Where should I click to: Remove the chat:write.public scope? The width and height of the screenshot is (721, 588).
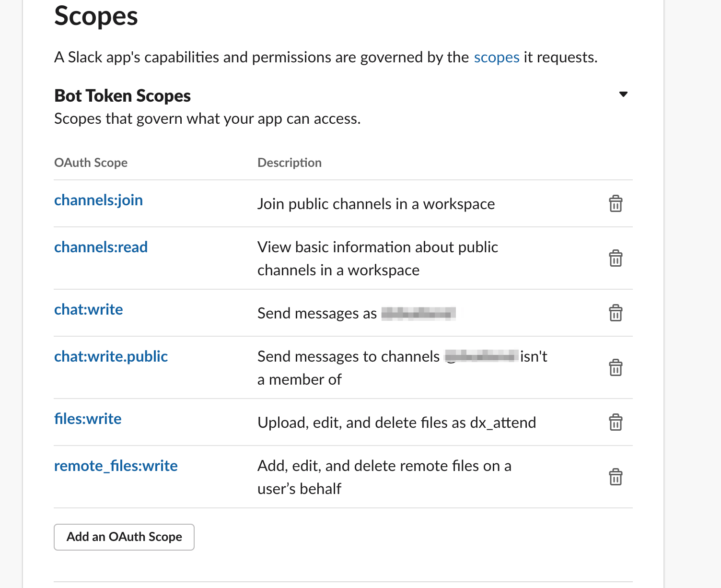pos(616,367)
